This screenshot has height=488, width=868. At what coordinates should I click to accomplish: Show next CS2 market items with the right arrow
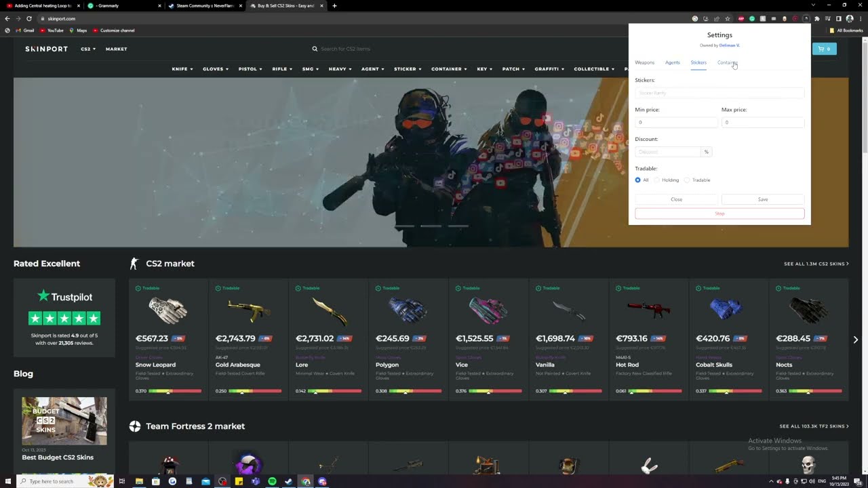click(x=855, y=340)
